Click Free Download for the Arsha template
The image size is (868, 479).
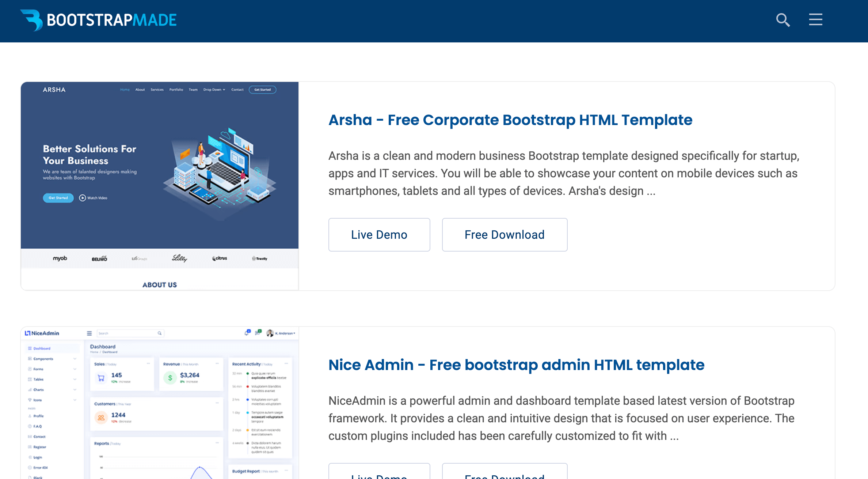click(x=505, y=234)
